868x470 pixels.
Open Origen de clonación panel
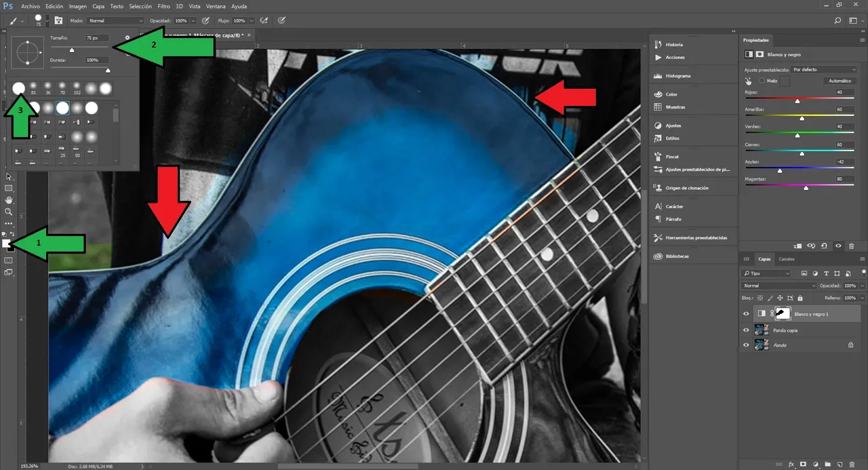[682, 188]
